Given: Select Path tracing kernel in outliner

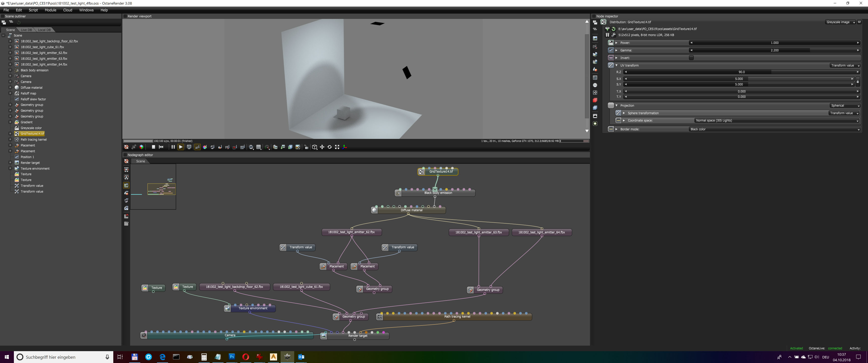Looking at the screenshot, I should point(33,139).
